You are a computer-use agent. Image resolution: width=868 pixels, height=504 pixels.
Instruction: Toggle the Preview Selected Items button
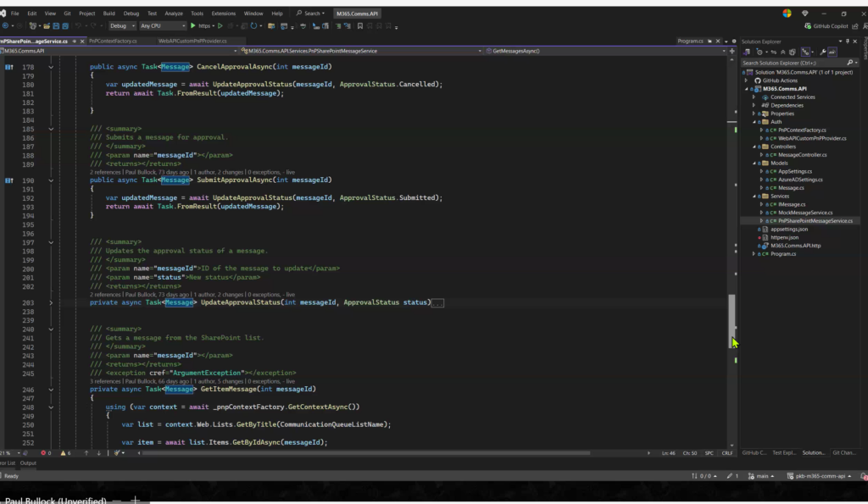[x=832, y=52]
